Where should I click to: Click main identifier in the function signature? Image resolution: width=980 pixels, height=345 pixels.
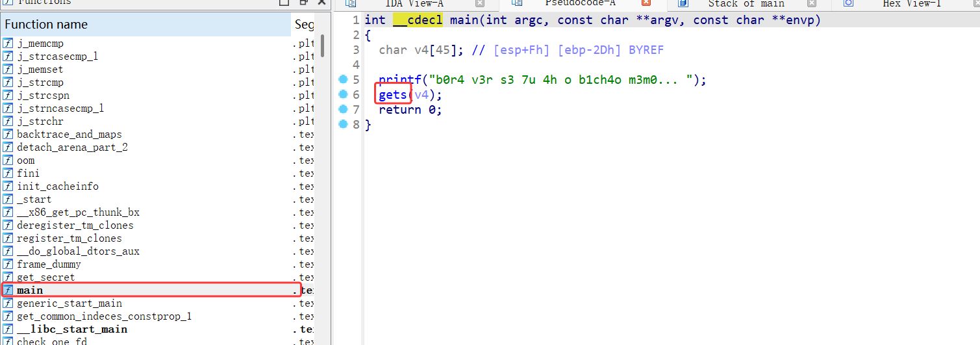(x=464, y=20)
